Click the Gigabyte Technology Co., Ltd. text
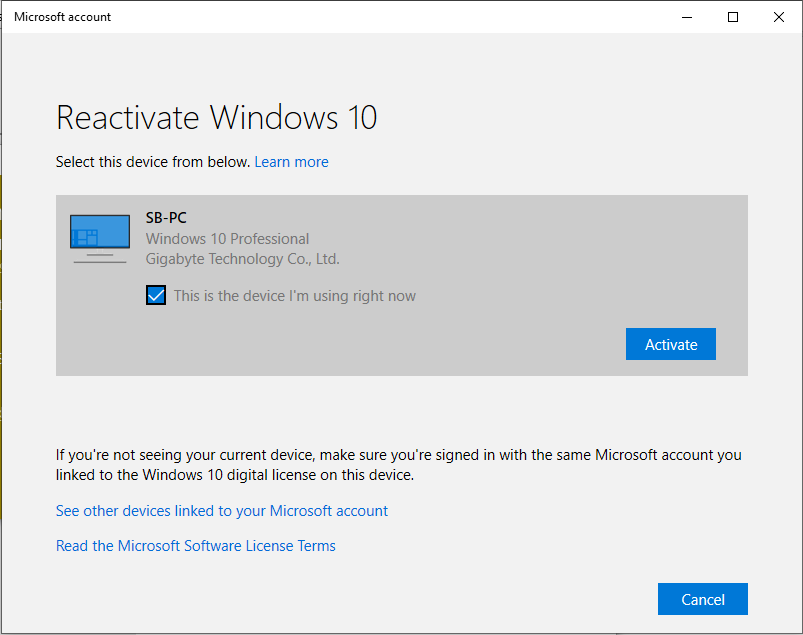The height and width of the screenshot is (635, 803). (x=243, y=259)
